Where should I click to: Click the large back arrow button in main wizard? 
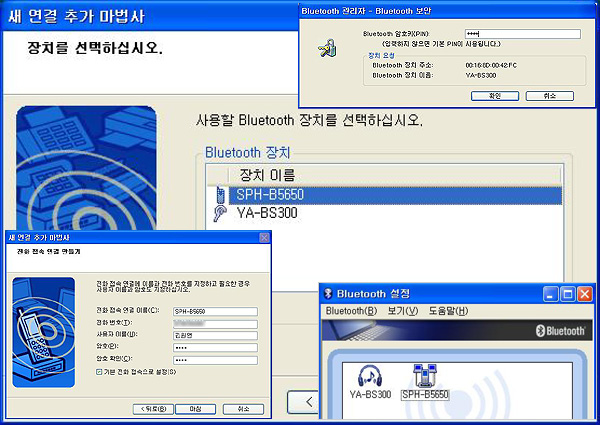(303, 402)
